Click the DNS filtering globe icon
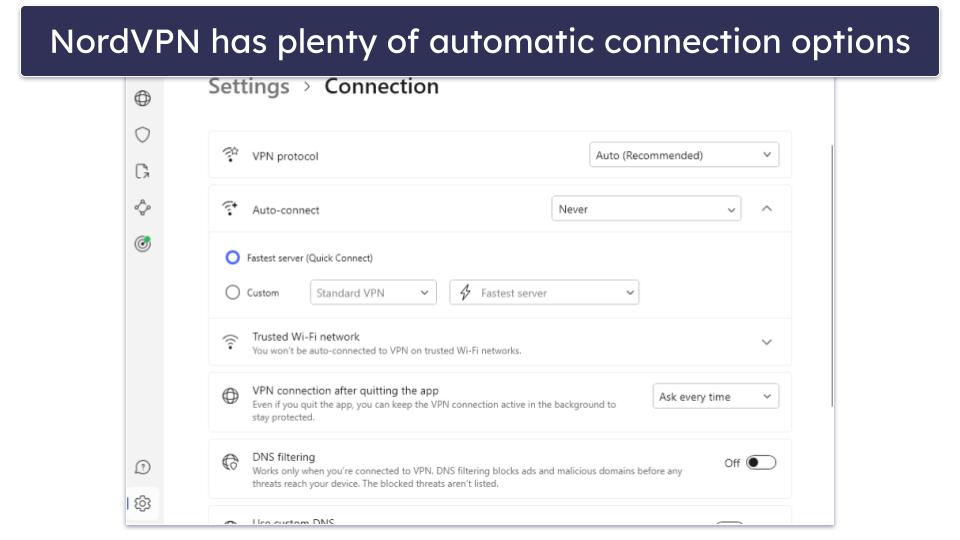The height and width of the screenshot is (540, 960). point(230,462)
